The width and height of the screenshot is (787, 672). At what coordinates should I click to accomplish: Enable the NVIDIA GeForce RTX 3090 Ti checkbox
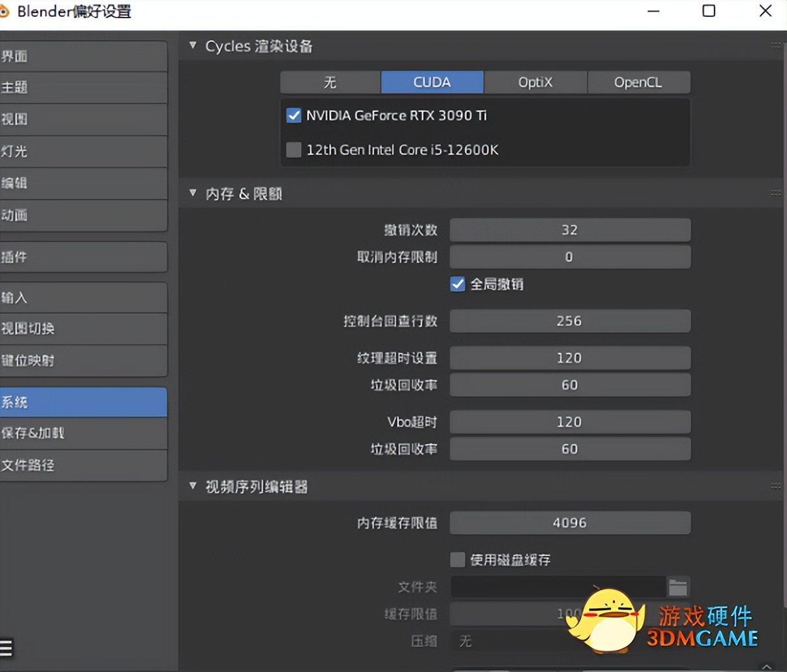coord(294,116)
